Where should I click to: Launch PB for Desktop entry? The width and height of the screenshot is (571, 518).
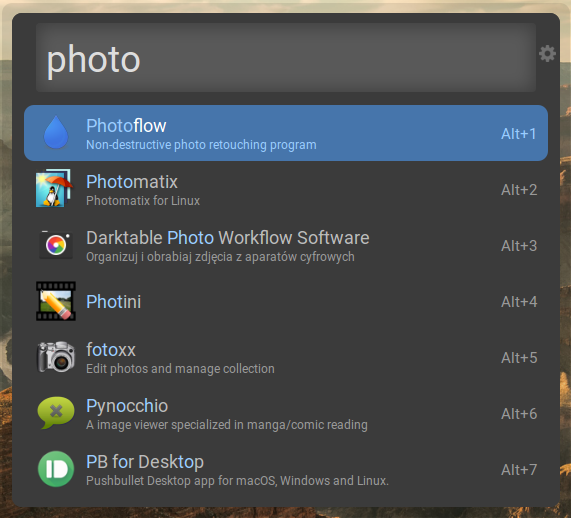click(286, 470)
